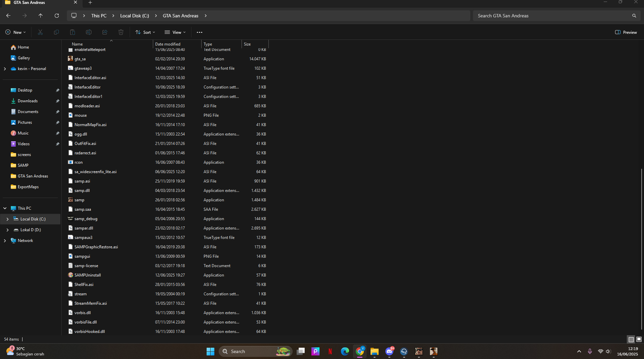Open Microsoft Edge from the taskbar
The height and width of the screenshot is (359, 644).
pos(345,351)
